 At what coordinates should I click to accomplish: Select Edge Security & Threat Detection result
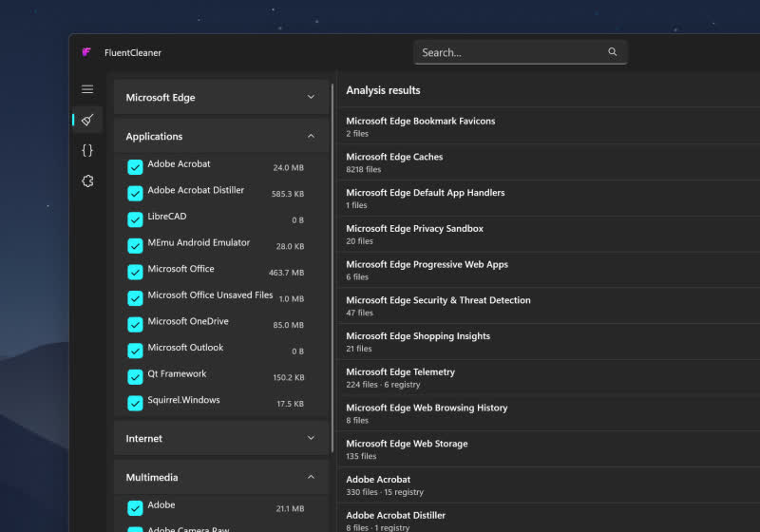[x=549, y=306]
